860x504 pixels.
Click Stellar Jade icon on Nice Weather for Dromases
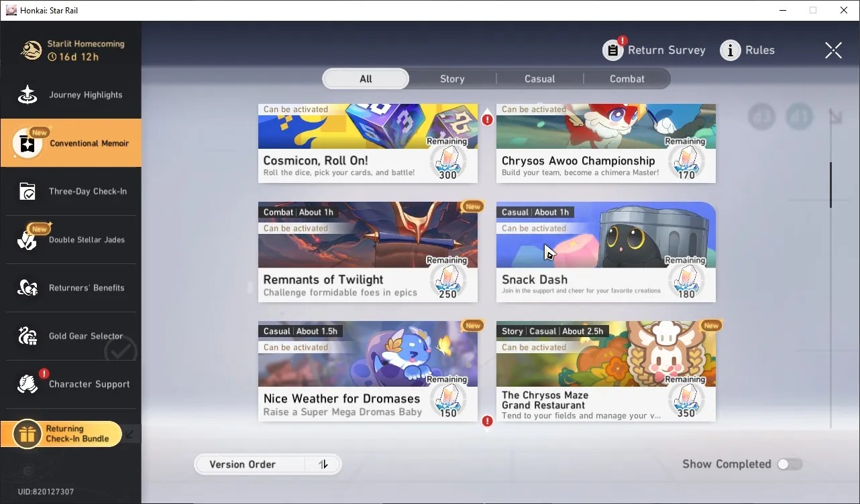tap(447, 399)
